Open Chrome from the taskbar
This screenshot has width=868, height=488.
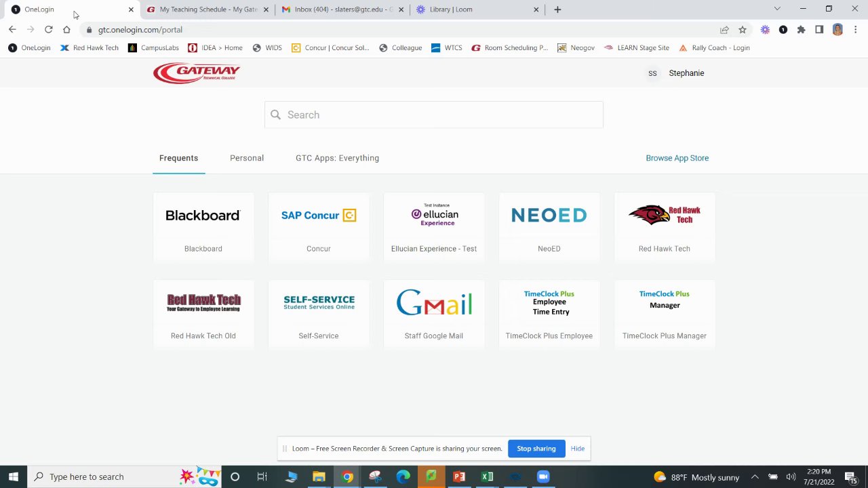pyautogui.click(x=347, y=476)
